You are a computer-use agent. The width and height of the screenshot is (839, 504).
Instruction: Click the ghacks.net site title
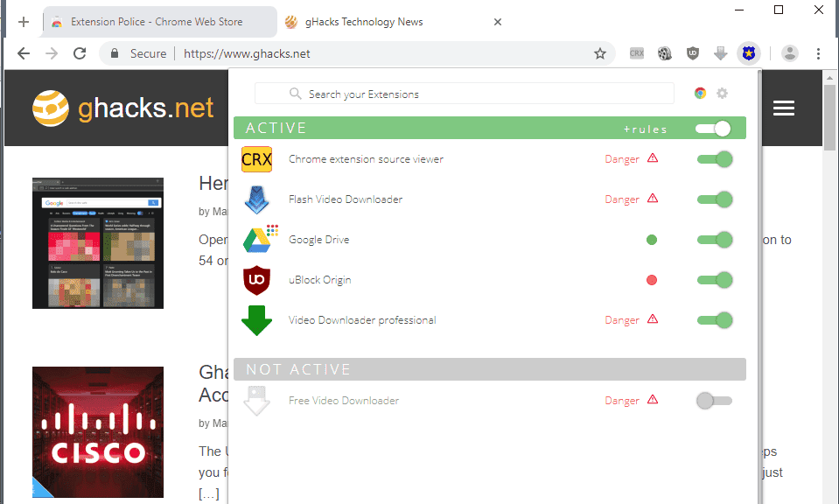click(145, 108)
